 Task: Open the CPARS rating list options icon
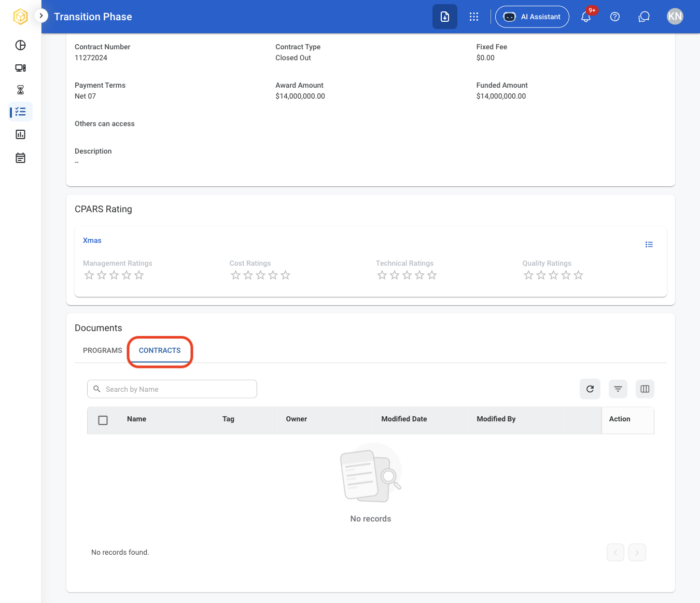tap(649, 244)
